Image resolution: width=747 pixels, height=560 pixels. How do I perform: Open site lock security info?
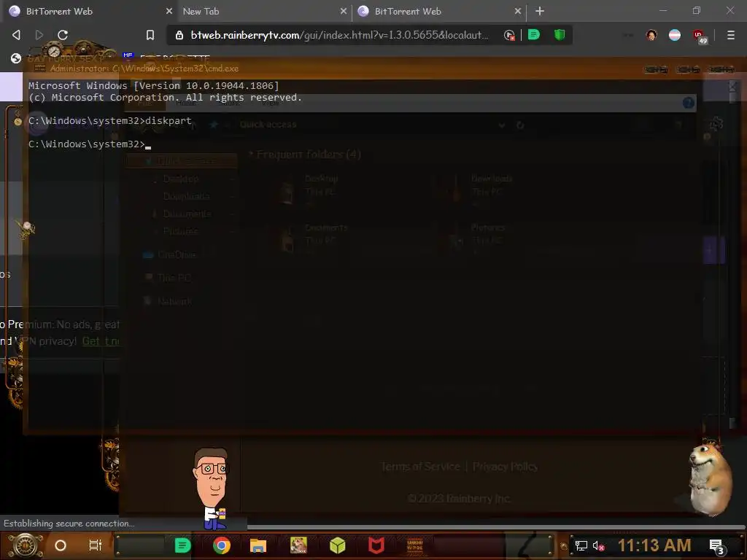(x=179, y=35)
